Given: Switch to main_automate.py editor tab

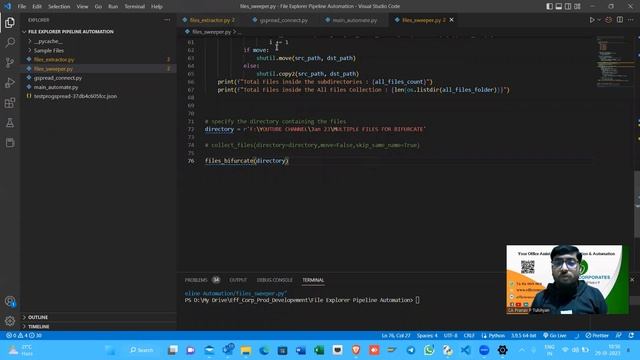Looking at the screenshot, I should pyautogui.click(x=353, y=20).
